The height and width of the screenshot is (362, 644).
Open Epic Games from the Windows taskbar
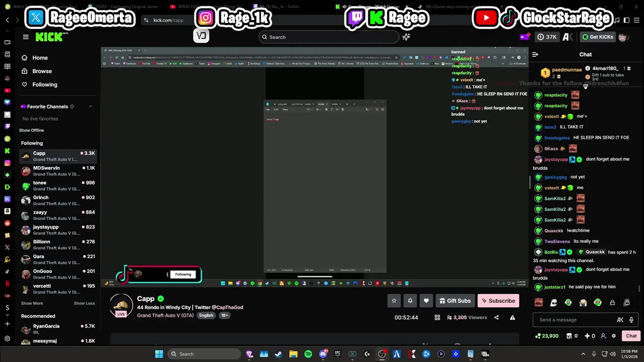338,354
